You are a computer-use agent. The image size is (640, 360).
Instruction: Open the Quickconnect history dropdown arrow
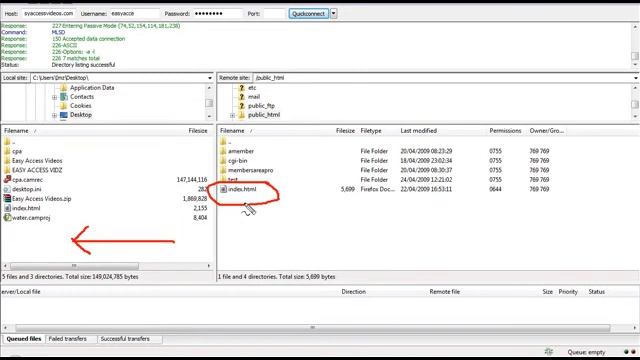tap(333, 13)
